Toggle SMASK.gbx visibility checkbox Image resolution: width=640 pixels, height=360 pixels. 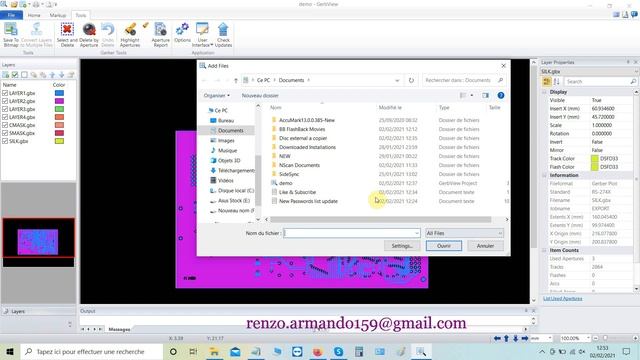[x=5, y=133]
